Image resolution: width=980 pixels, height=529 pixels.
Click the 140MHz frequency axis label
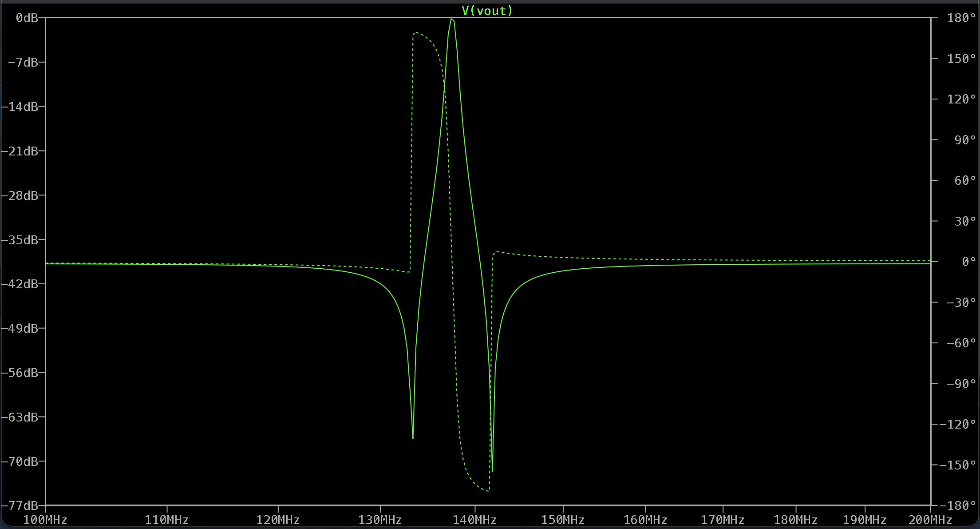474,520
